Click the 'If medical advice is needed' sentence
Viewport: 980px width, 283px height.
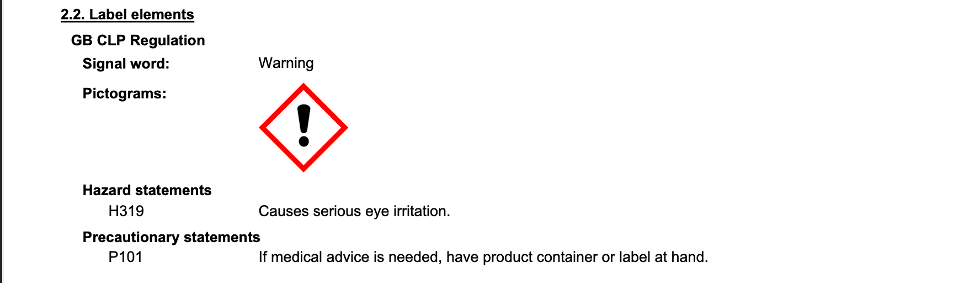point(483,257)
